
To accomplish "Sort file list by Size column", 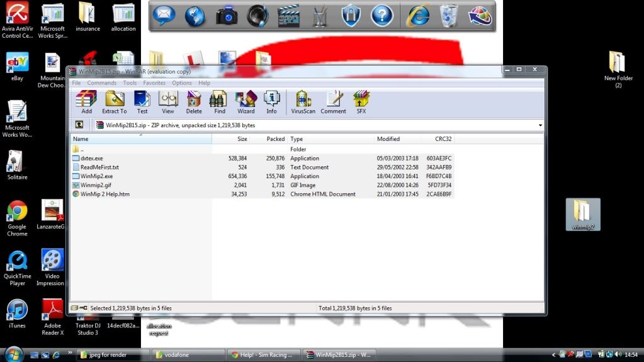I will [242, 139].
